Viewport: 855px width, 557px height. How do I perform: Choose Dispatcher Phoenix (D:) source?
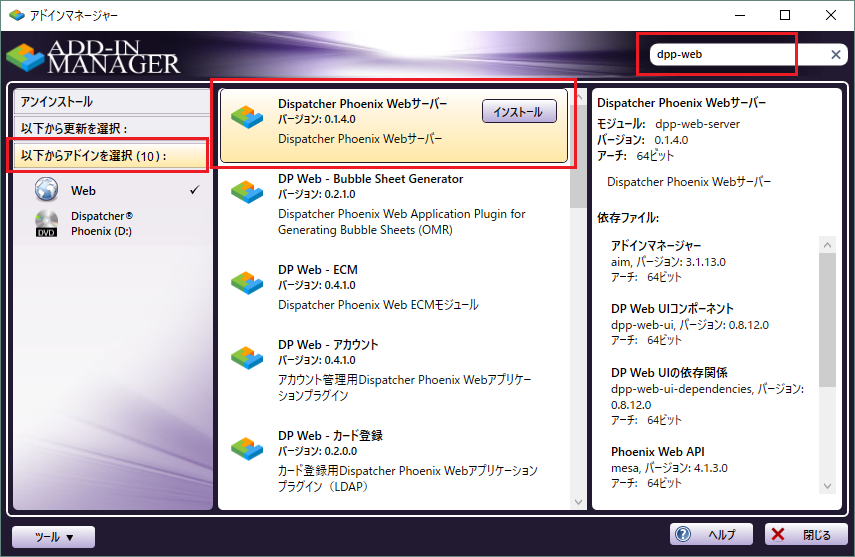coord(112,224)
